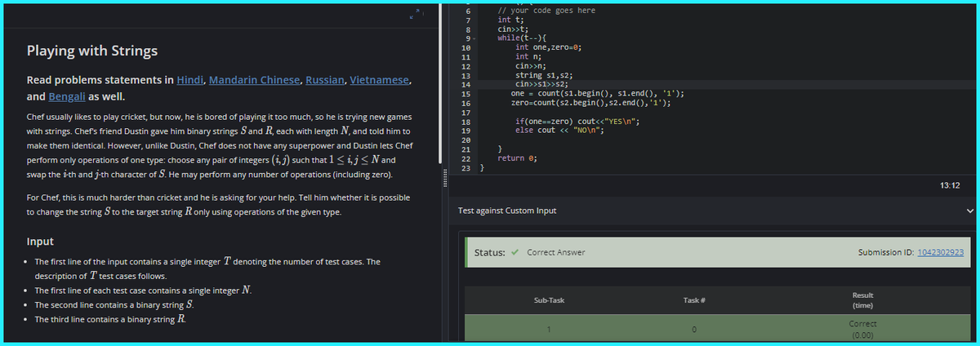Open the Bengali problem statement link
This screenshot has width=980, height=346.
68,95
